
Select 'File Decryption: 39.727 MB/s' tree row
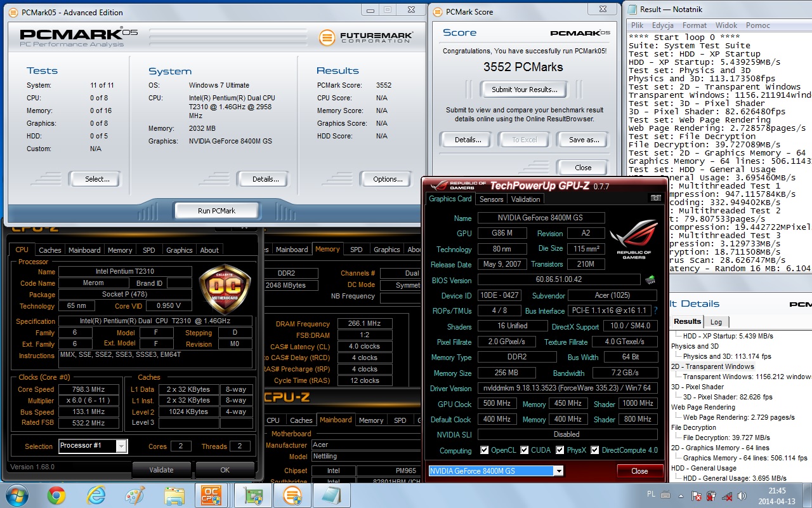tap(726, 438)
